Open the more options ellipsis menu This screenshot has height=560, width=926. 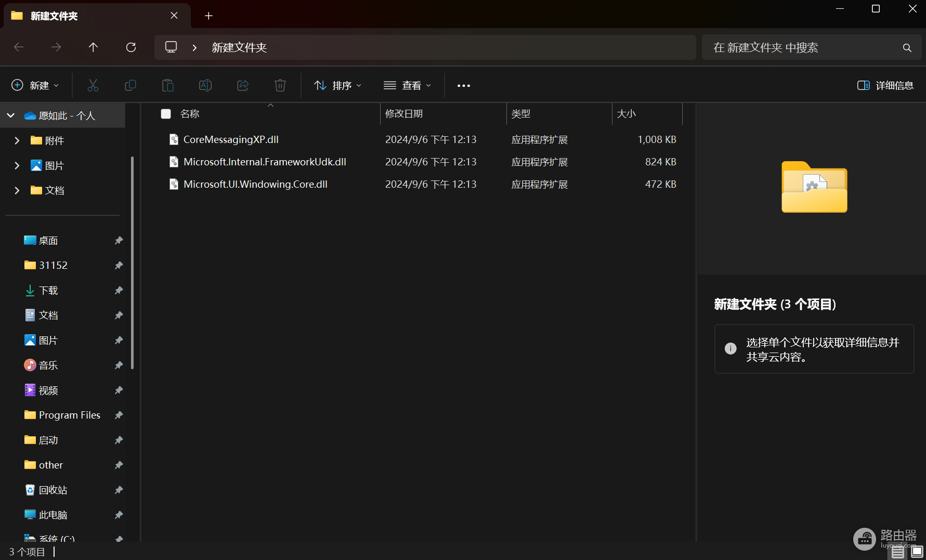tap(464, 85)
